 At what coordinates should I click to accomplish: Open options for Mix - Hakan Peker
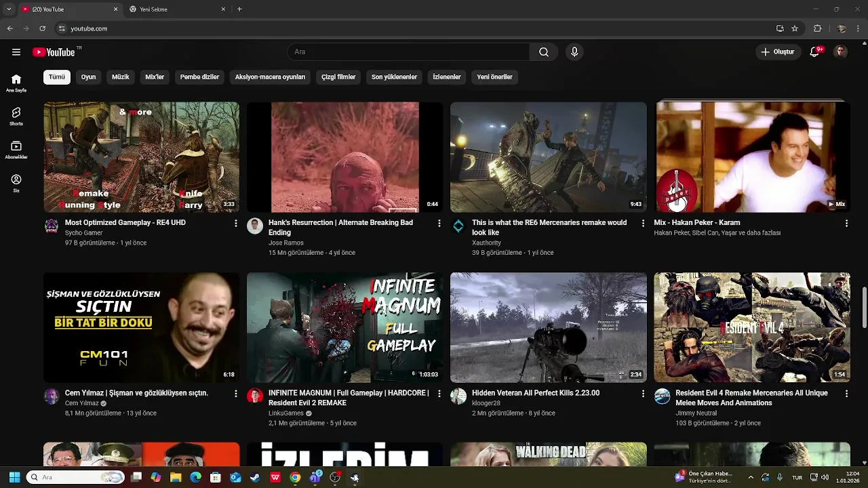[846, 223]
